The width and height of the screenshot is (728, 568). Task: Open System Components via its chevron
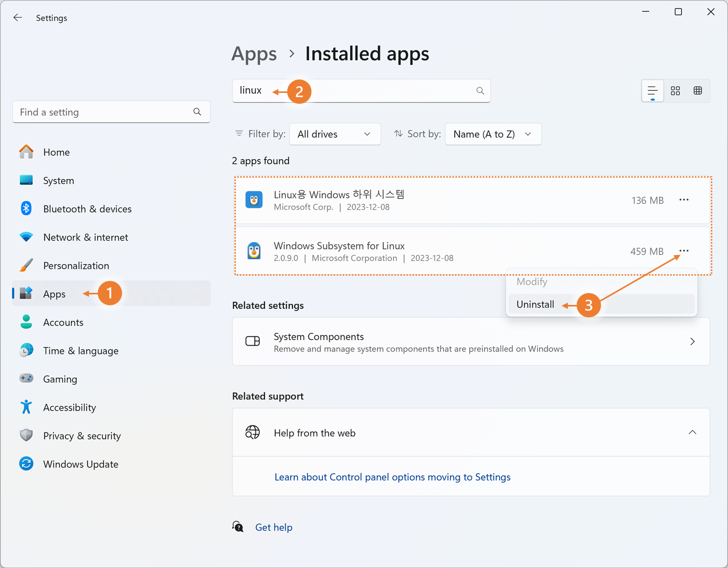coord(692,342)
